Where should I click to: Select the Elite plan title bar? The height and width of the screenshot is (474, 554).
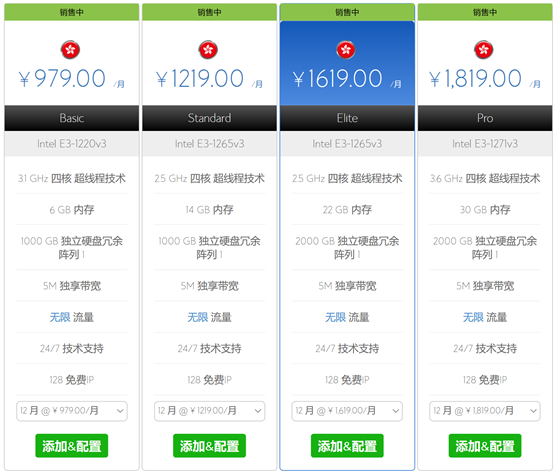tap(347, 118)
